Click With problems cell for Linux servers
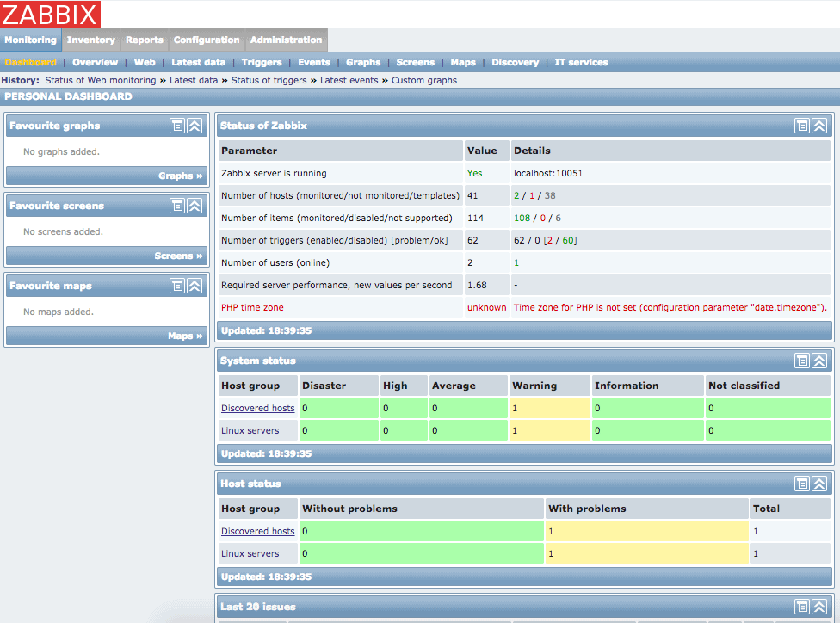The height and width of the screenshot is (623, 840). (646, 554)
